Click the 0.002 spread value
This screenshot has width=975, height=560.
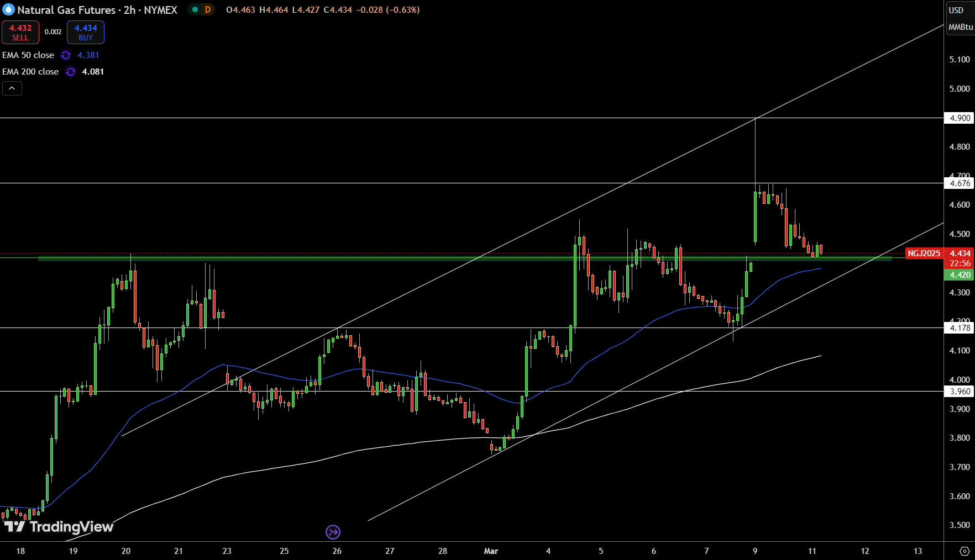53,32
